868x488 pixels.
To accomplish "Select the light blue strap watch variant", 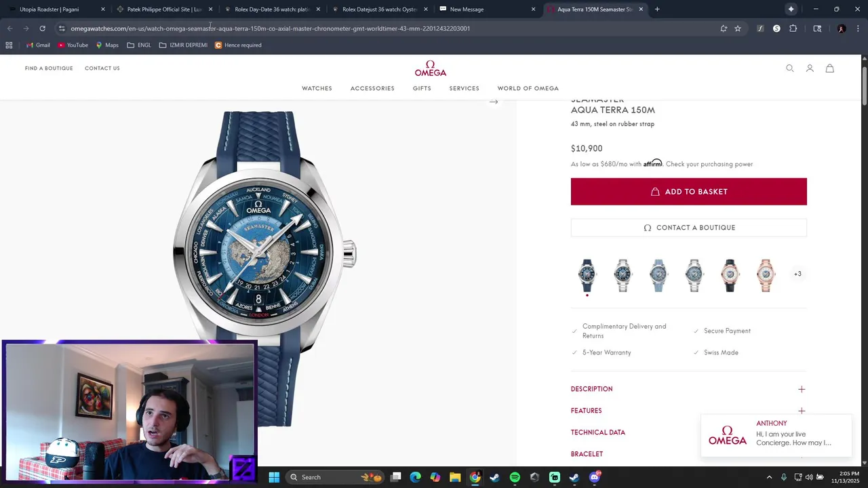I will tap(658, 275).
